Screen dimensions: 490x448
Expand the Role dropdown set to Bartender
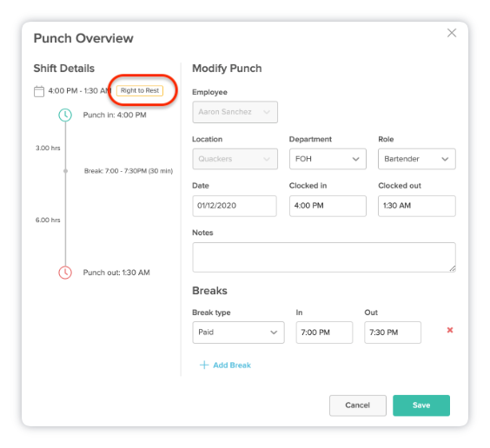[x=417, y=159]
